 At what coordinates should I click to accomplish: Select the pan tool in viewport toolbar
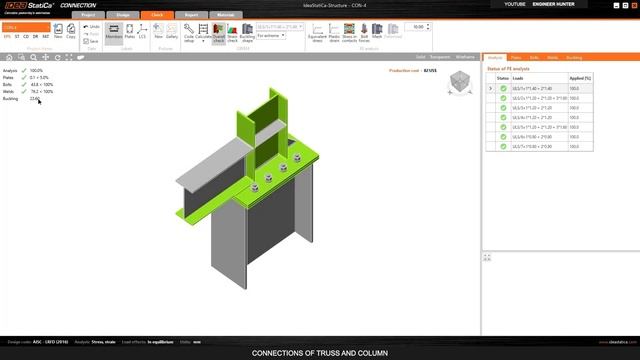(x=46, y=58)
